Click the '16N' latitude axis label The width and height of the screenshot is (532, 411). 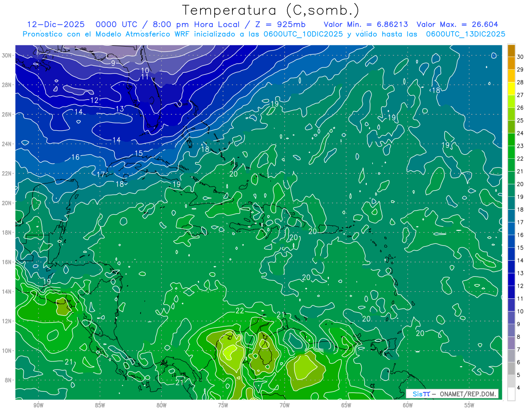[8, 262]
